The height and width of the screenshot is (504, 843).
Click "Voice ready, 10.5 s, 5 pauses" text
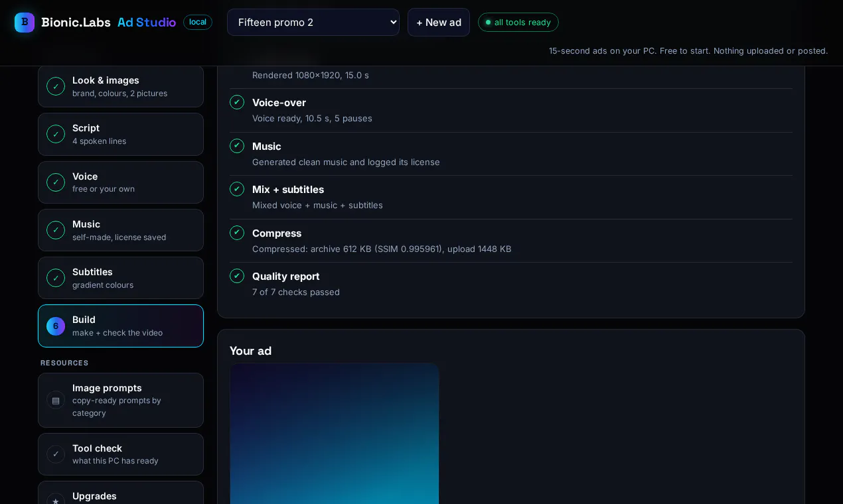click(x=312, y=118)
